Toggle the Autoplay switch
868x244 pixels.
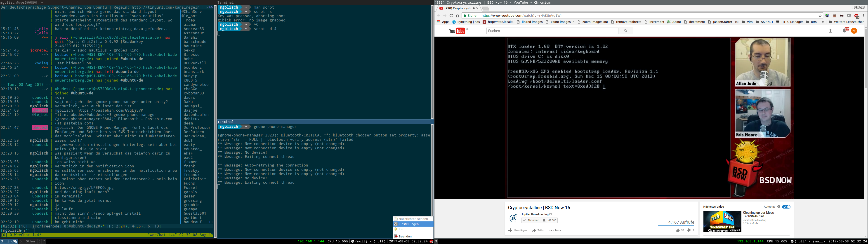(786, 206)
